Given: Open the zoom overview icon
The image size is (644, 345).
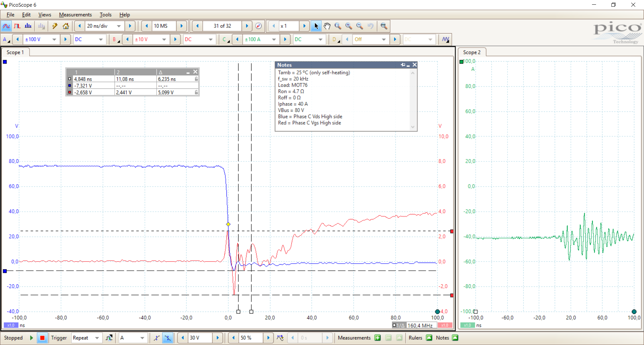Looking at the screenshot, I should [x=384, y=26].
